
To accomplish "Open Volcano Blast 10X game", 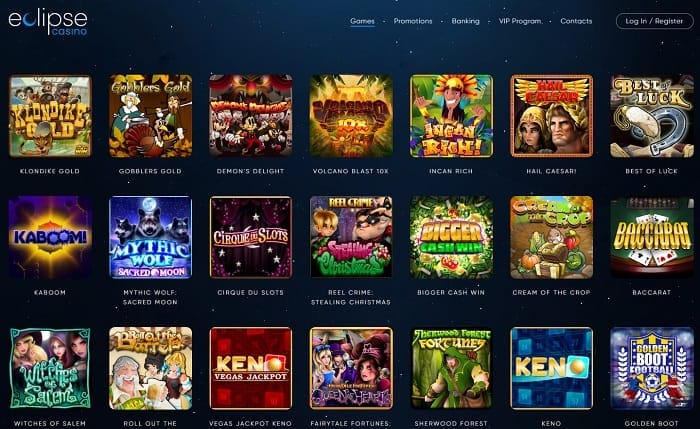I will (351, 116).
